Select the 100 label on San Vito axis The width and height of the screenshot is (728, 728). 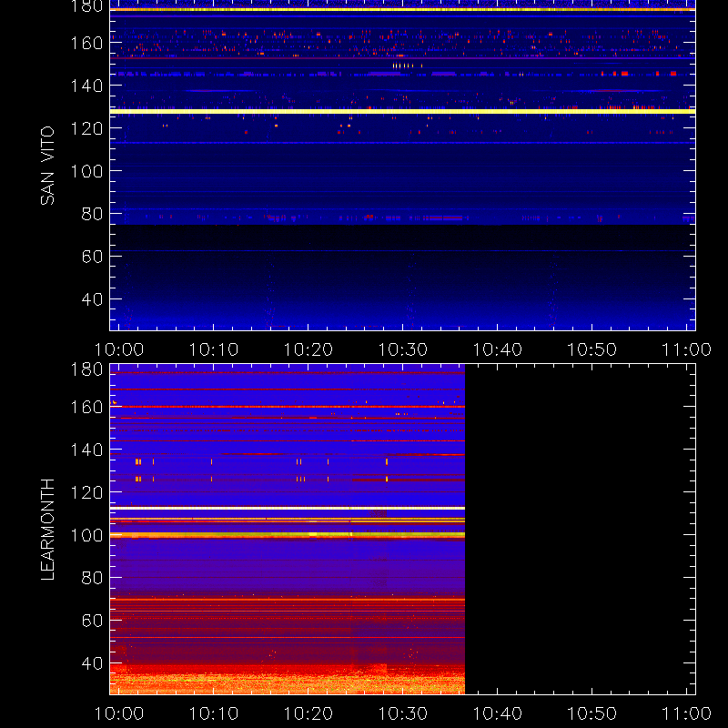pos(86,171)
